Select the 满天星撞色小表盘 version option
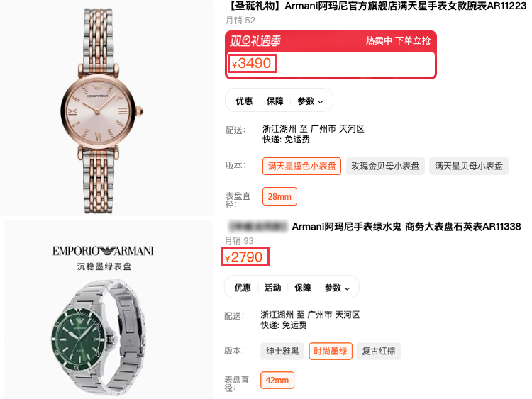The height and width of the screenshot is (399, 532). click(301, 166)
